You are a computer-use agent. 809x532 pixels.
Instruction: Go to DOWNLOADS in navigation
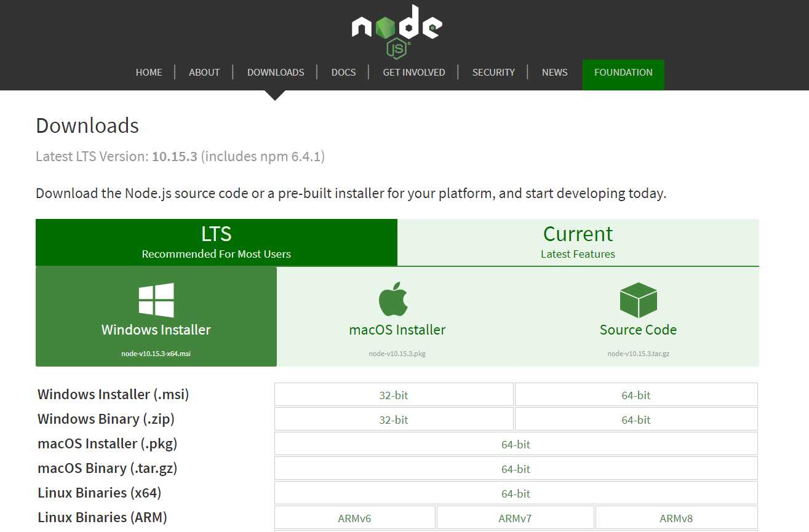pyautogui.click(x=276, y=73)
